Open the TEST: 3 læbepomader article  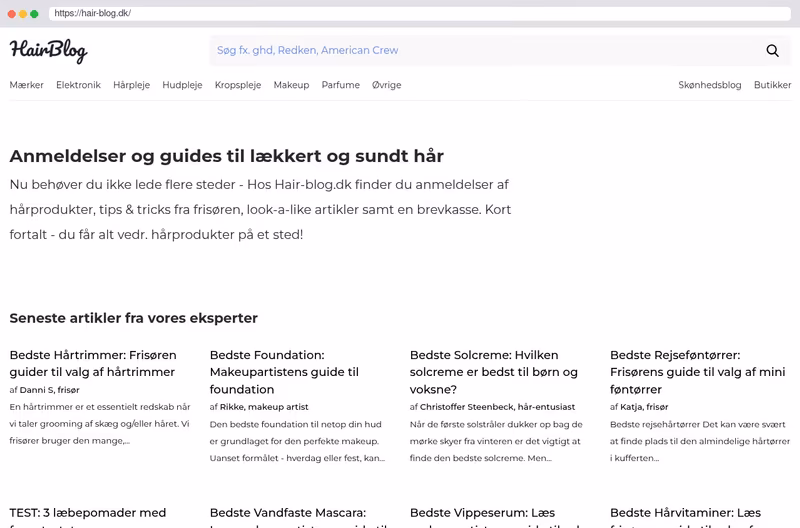pos(88,516)
